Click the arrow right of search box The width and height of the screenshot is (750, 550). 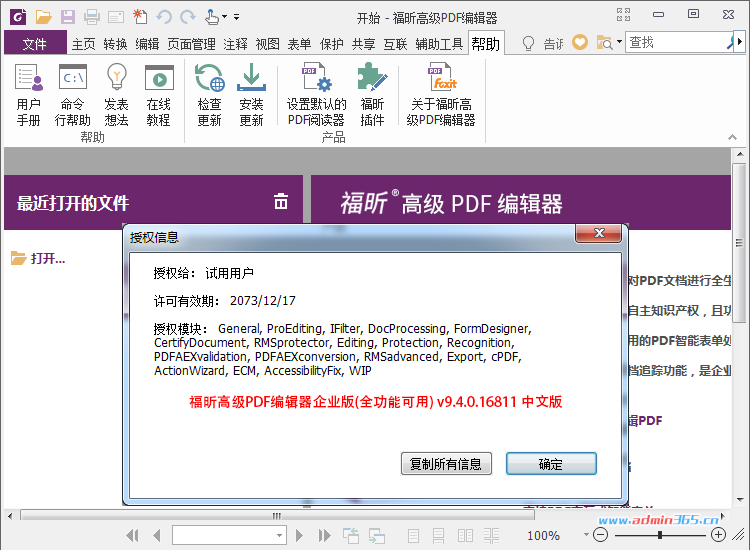740,42
